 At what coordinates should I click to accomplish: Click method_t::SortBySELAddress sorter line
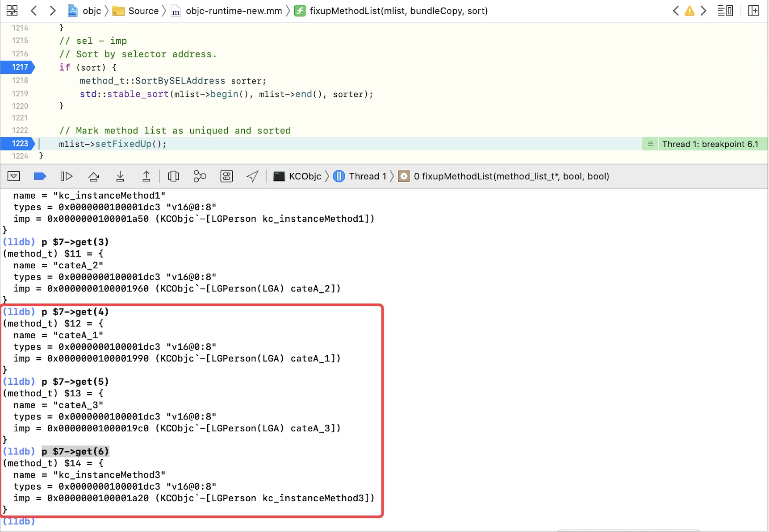pyautogui.click(x=173, y=81)
